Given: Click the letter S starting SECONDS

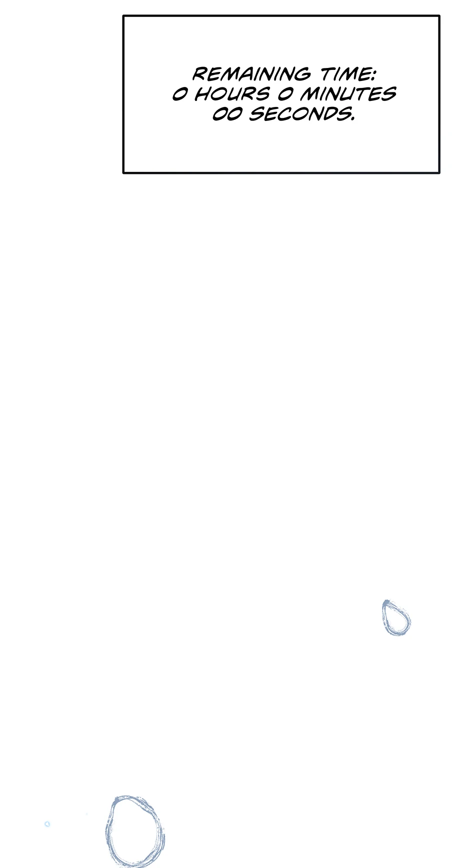Looking at the screenshot, I should [x=256, y=114].
